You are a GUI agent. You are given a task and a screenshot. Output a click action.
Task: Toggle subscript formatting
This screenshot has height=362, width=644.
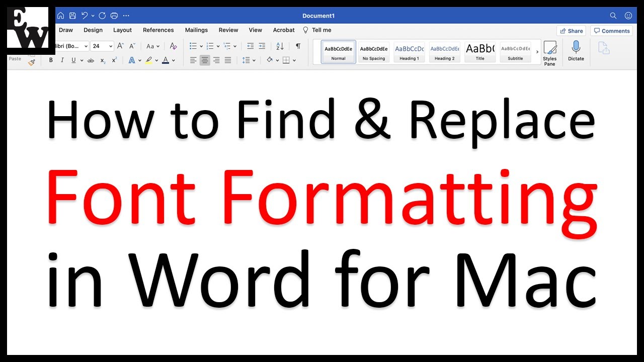coord(103,60)
